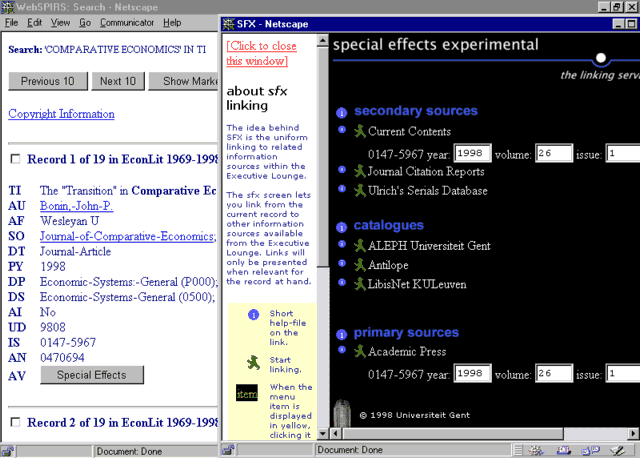Click security lock icon in WebSPIRS status bar
The image size is (640, 458).
click(x=7, y=451)
